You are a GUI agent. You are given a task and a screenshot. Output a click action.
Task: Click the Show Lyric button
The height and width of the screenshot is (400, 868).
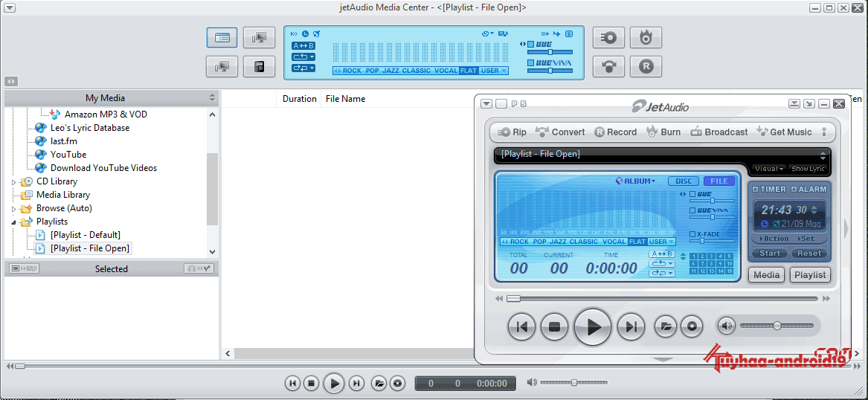coord(808,169)
